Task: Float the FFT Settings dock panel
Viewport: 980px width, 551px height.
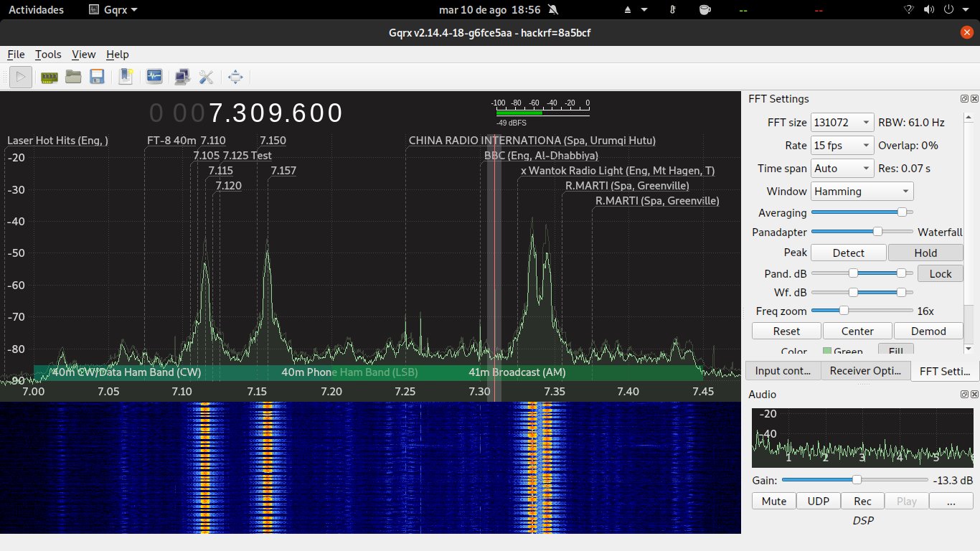Action: [x=965, y=99]
